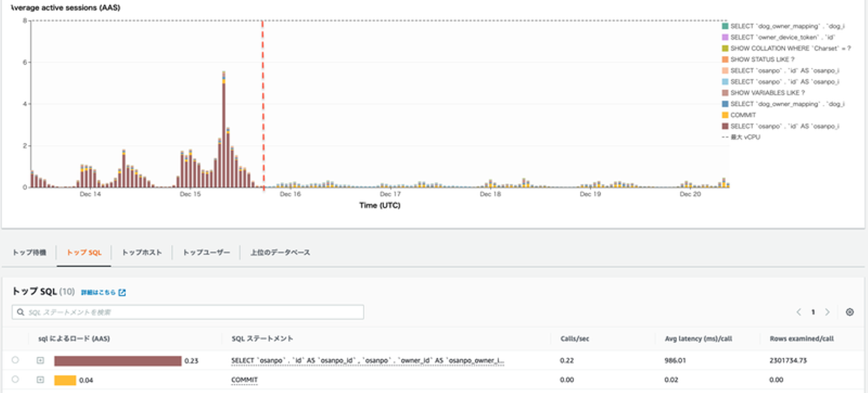Click the orange SHOW STATUS LIKE legend swatch
868x393 pixels.
pyautogui.click(x=725, y=60)
